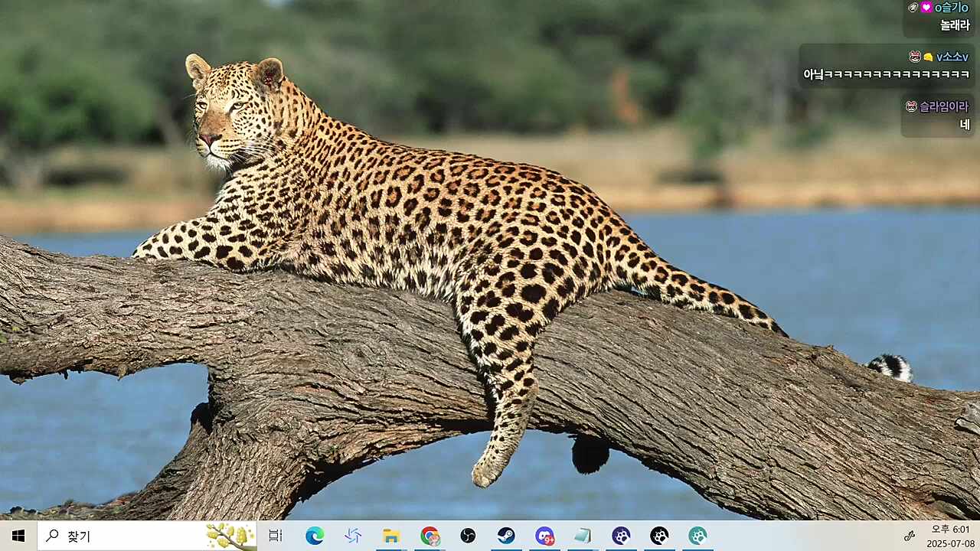Switch to Google Chrome on the taskbar

(x=430, y=536)
